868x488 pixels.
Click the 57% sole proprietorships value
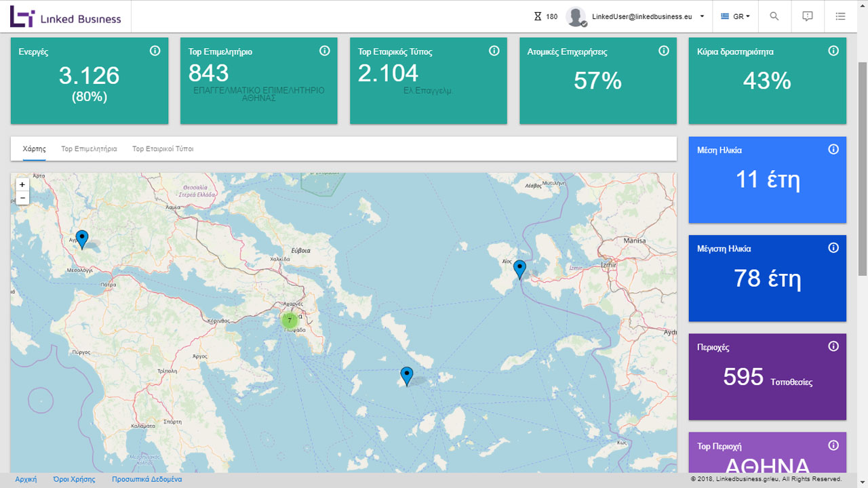[597, 81]
